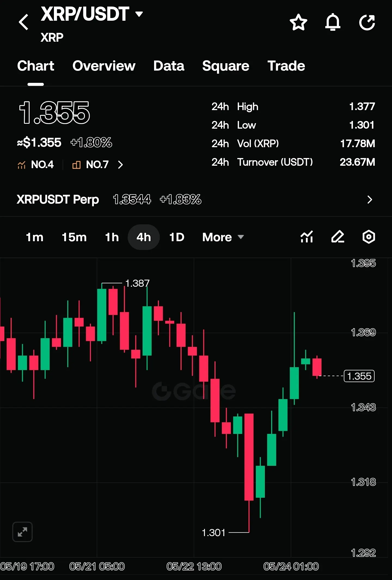
Task: Open XRPUSDT Perp details chevron
Action: coord(370,200)
